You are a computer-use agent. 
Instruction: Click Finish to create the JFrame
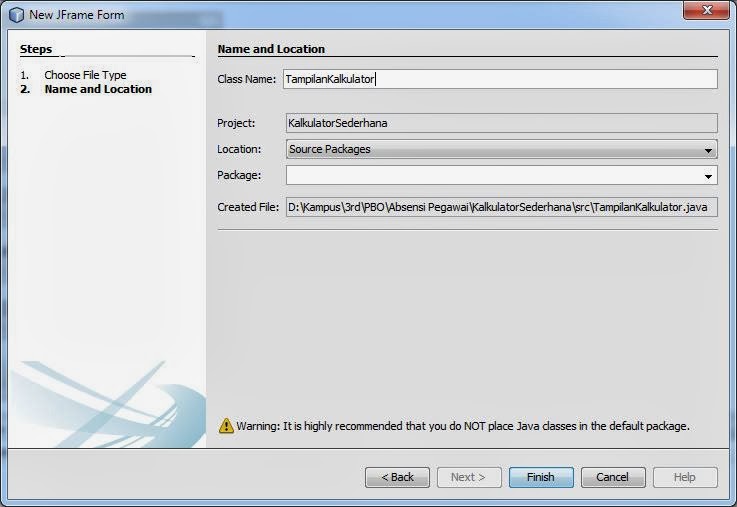click(541, 477)
